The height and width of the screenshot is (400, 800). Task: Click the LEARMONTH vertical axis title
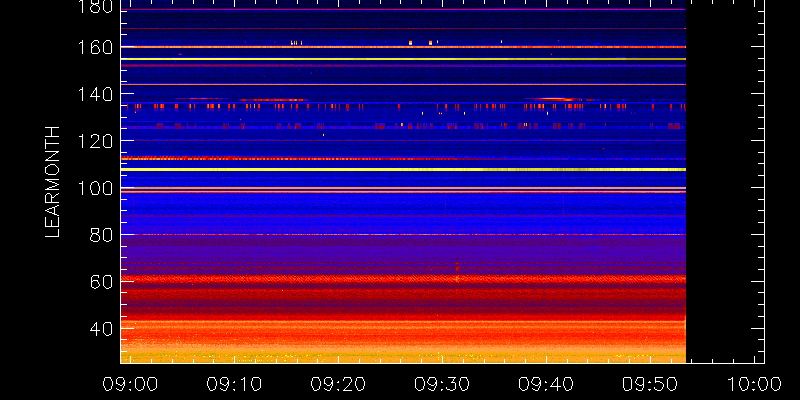[x=53, y=182]
